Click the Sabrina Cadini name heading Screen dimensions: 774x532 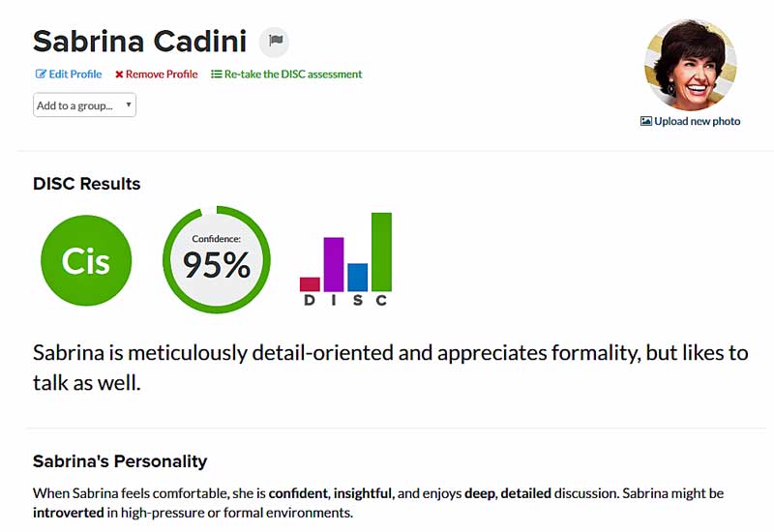click(x=139, y=41)
